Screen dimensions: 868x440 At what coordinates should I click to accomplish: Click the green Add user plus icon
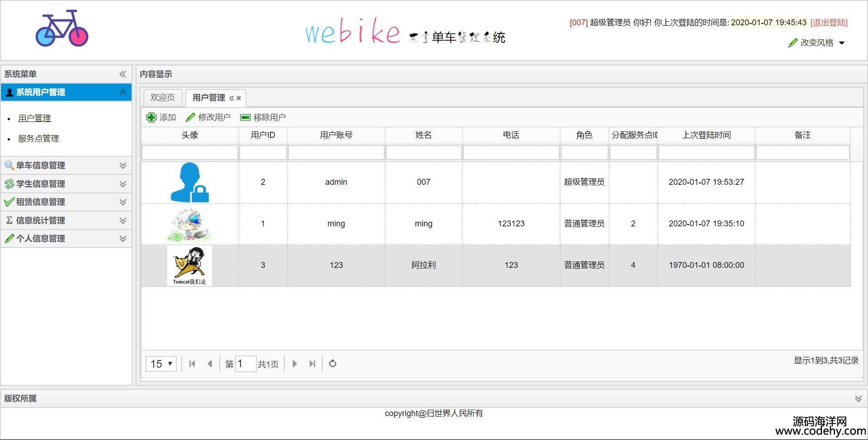(151, 117)
